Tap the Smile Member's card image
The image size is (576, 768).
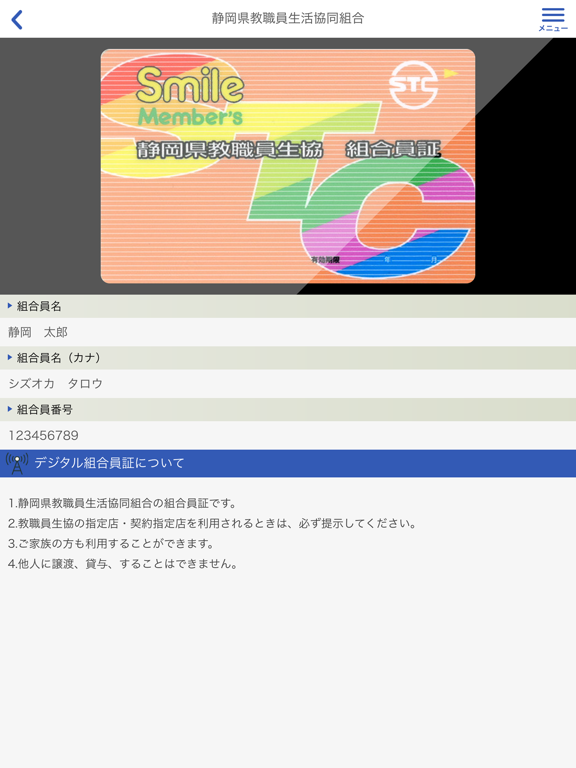(288, 166)
